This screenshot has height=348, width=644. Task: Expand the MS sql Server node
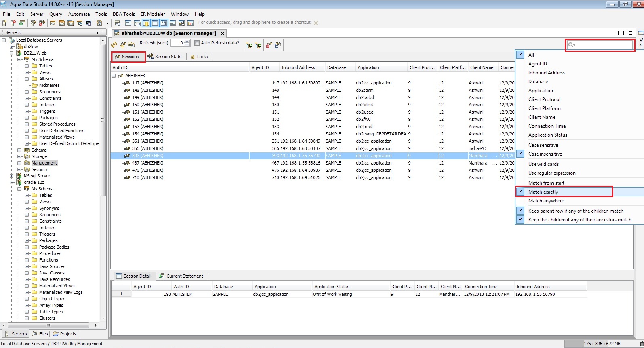12,176
